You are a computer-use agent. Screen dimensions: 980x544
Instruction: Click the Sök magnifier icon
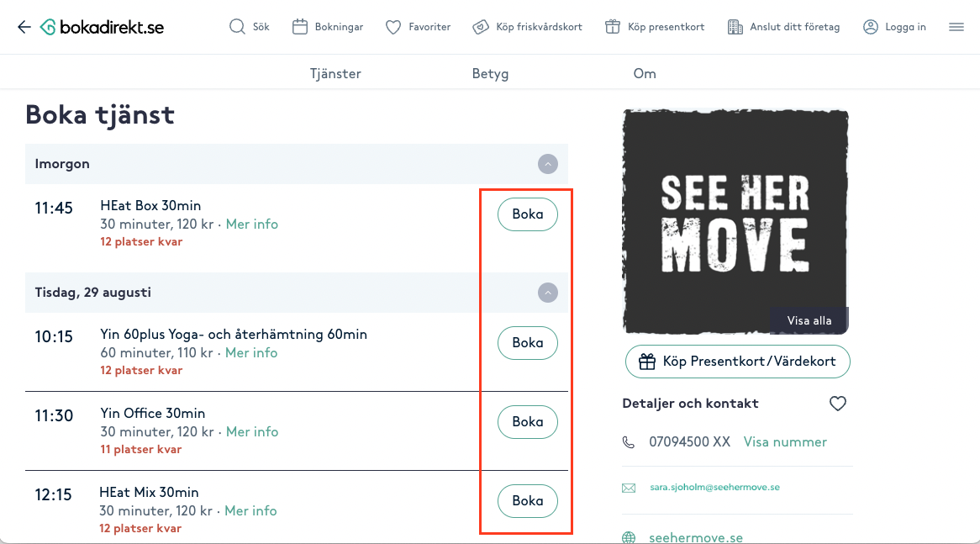pyautogui.click(x=237, y=27)
